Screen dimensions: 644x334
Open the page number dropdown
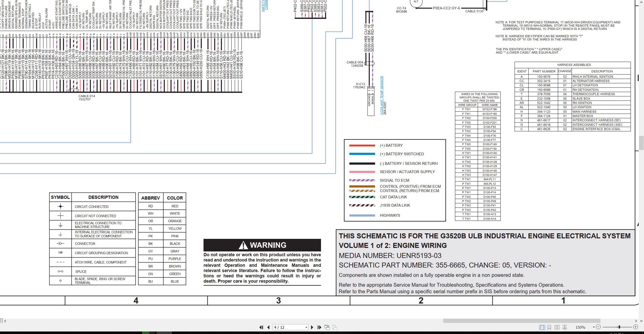point(306,327)
